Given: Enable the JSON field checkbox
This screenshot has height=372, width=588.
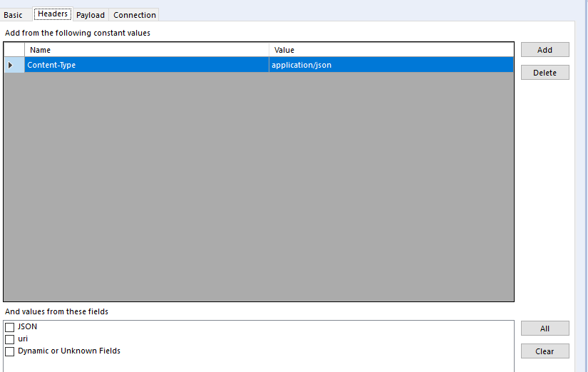Looking at the screenshot, I should (10, 327).
